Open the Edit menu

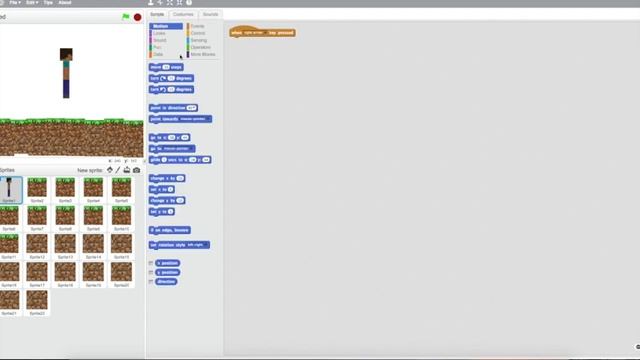(x=32, y=2)
